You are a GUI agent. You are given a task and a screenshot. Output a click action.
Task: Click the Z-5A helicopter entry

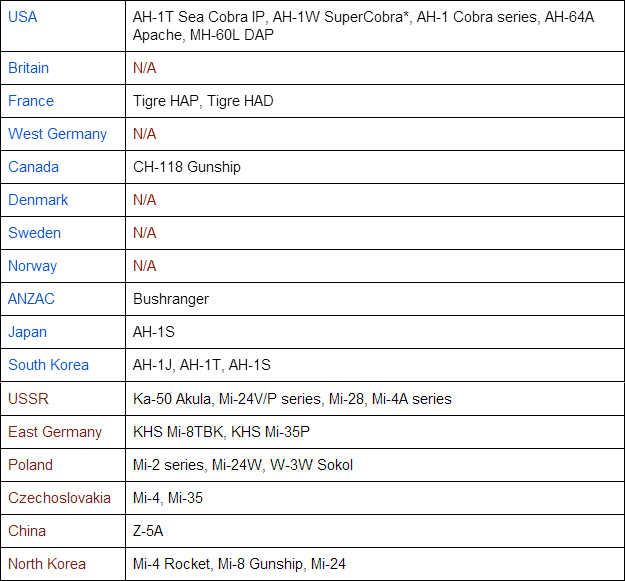(x=150, y=531)
